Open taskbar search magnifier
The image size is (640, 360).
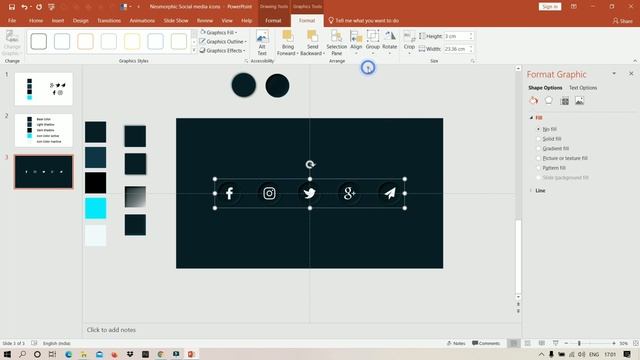22,354
